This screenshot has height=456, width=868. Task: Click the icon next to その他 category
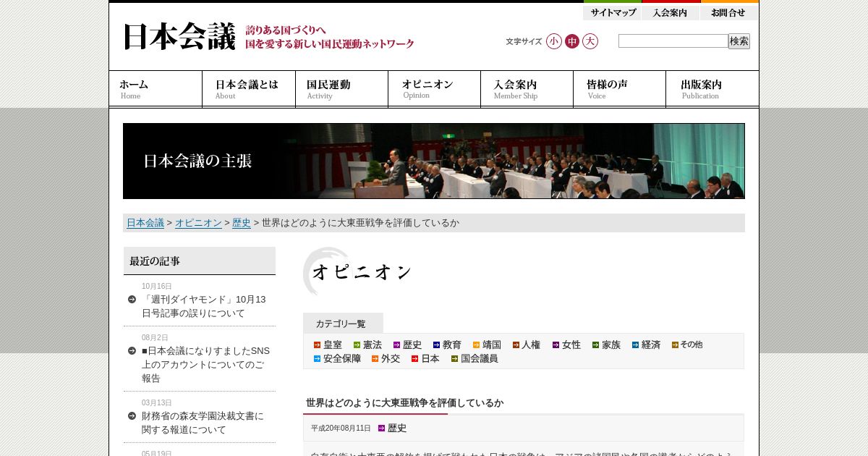675,345
